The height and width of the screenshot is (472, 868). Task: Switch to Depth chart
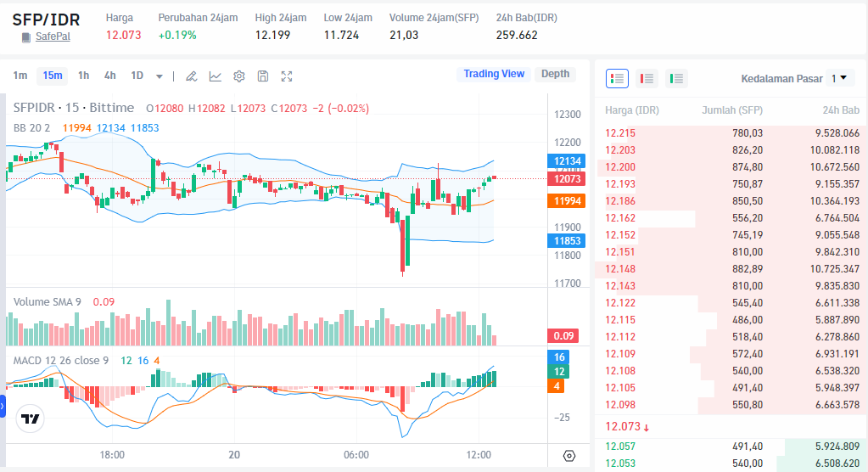[555, 74]
